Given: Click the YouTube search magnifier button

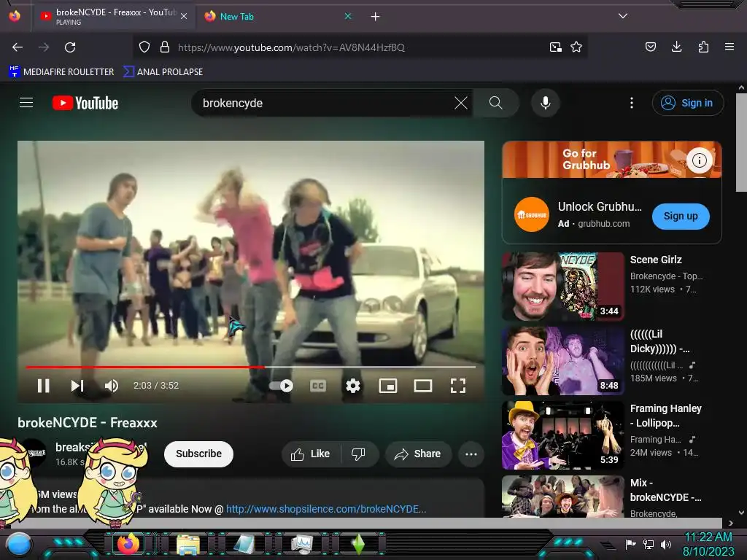Looking at the screenshot, I should [495, 103].
